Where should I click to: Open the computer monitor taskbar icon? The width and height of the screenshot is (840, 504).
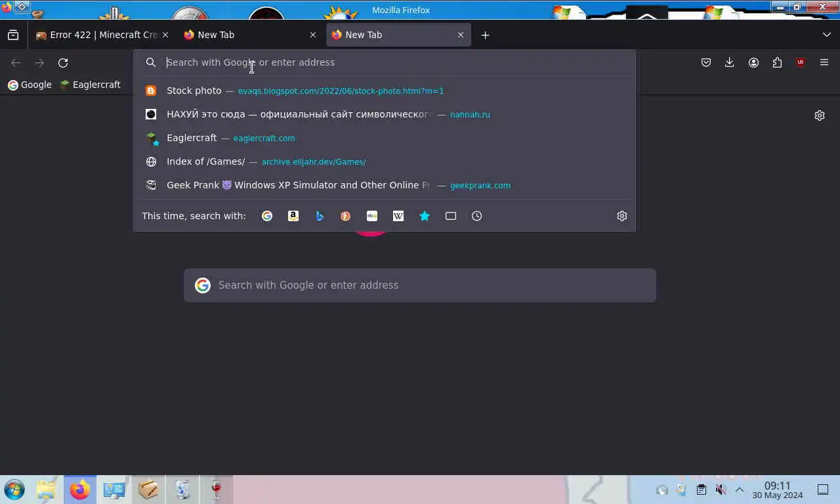[x=114, y=490]
